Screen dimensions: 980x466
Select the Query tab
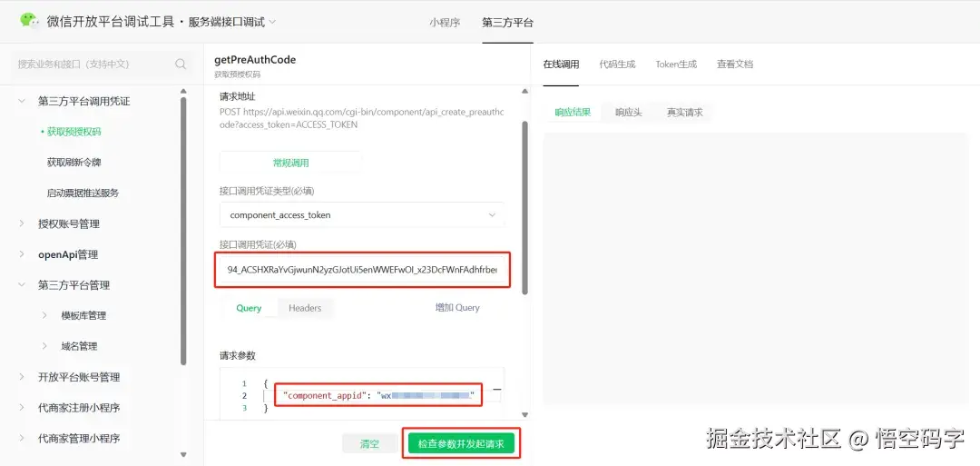pyautogui.click(x=249, y=308)
